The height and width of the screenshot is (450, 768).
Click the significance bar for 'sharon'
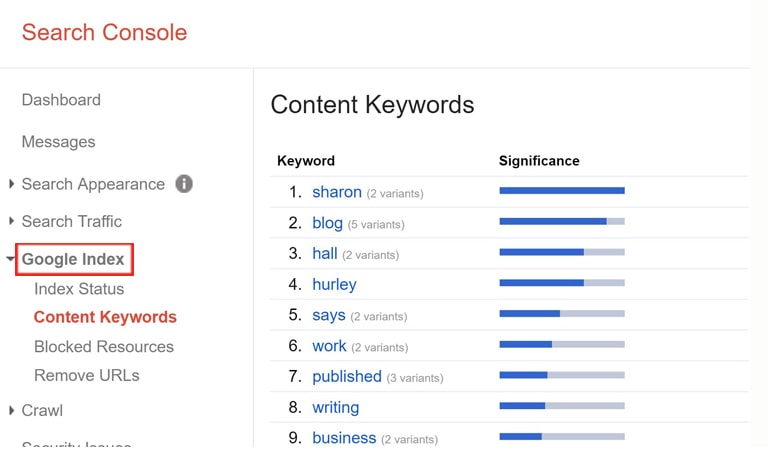tap(562, 190)
